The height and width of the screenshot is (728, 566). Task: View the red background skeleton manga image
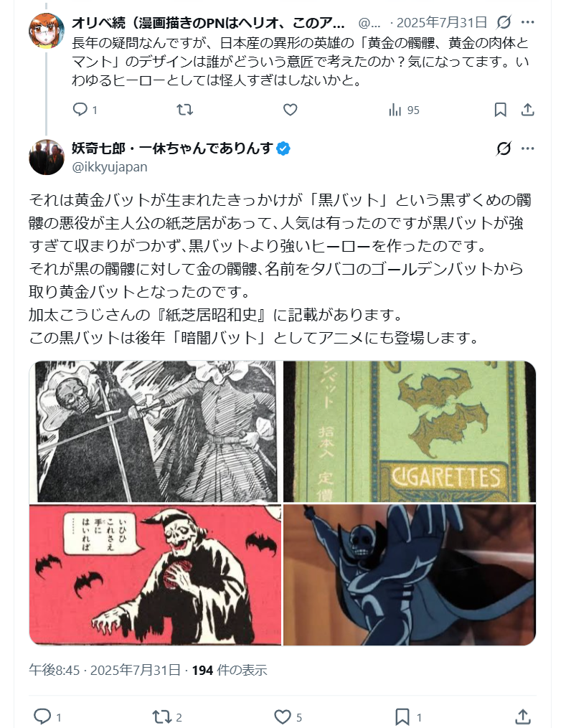tap(155, 575)
